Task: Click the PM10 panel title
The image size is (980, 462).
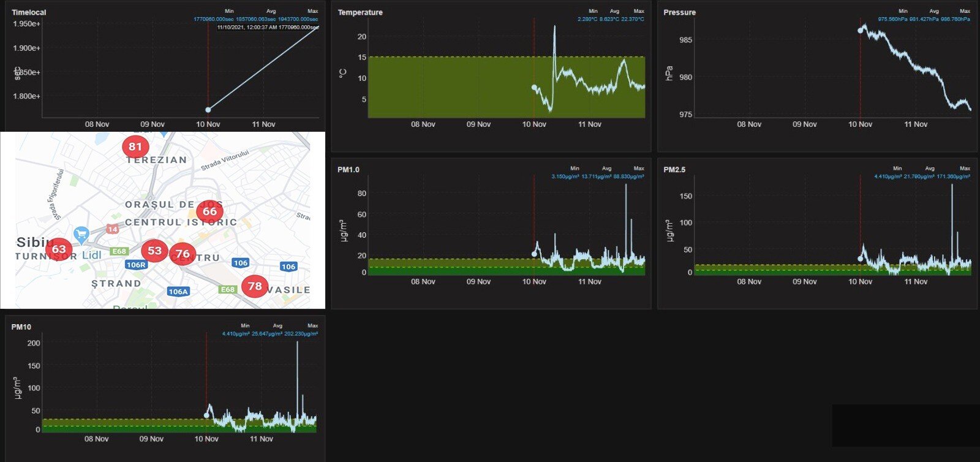Action: tap(21, 327)
